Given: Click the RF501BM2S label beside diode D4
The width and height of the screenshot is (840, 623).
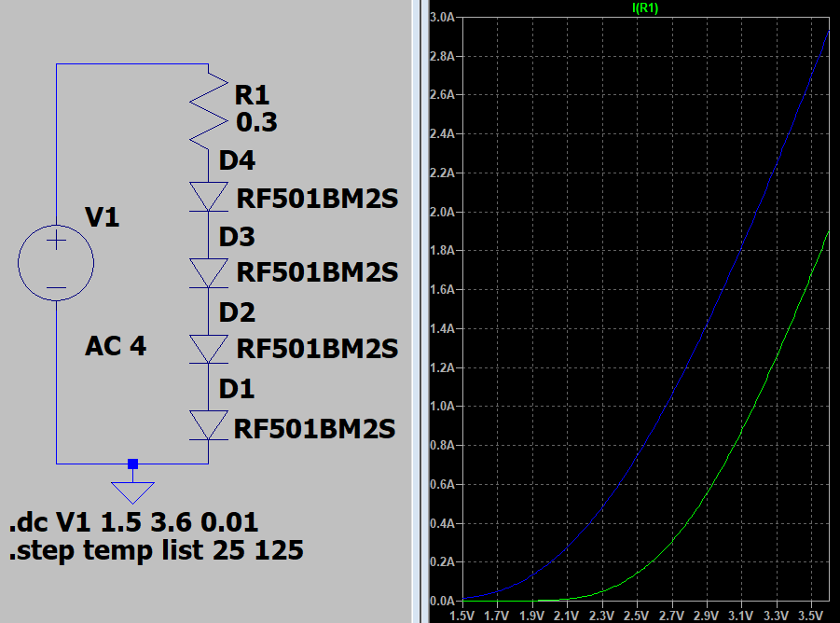Looking at the screenshot, I should tap(317, 198).
